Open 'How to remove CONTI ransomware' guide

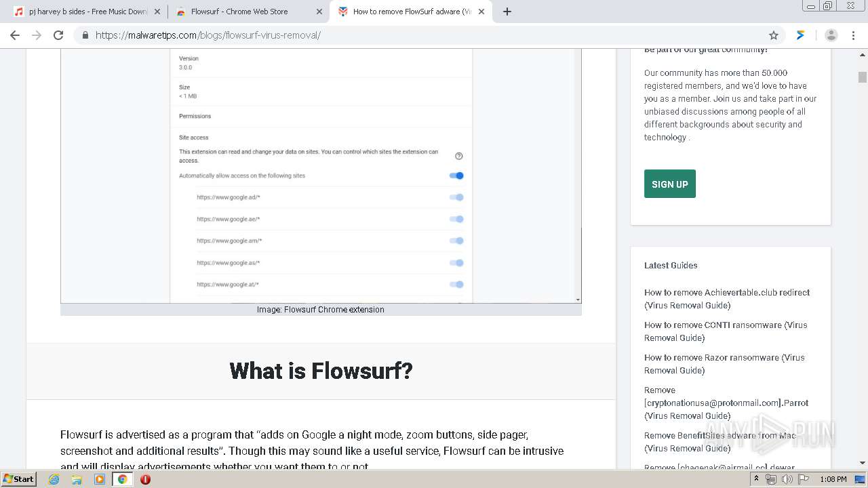point(726,331)
